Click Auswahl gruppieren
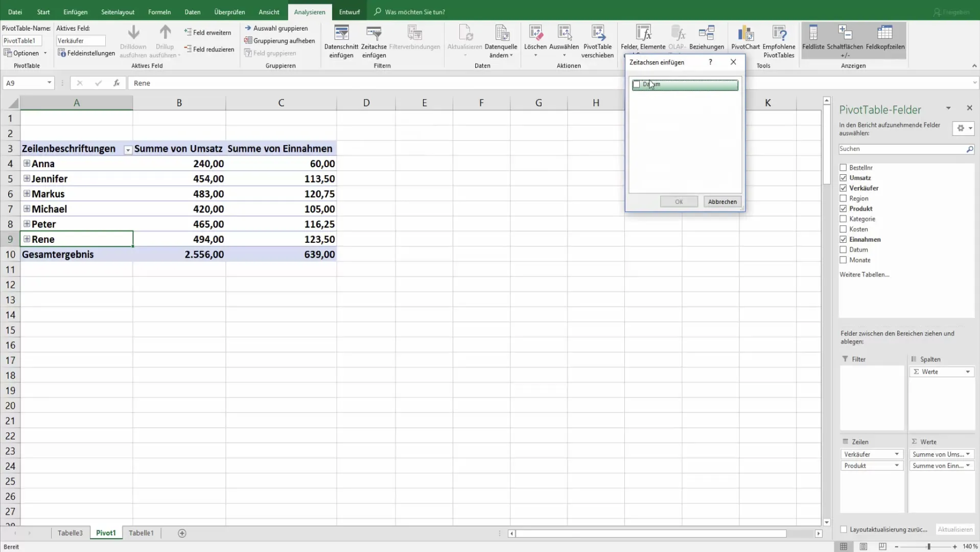980x552 pixels. click(276, 28)
